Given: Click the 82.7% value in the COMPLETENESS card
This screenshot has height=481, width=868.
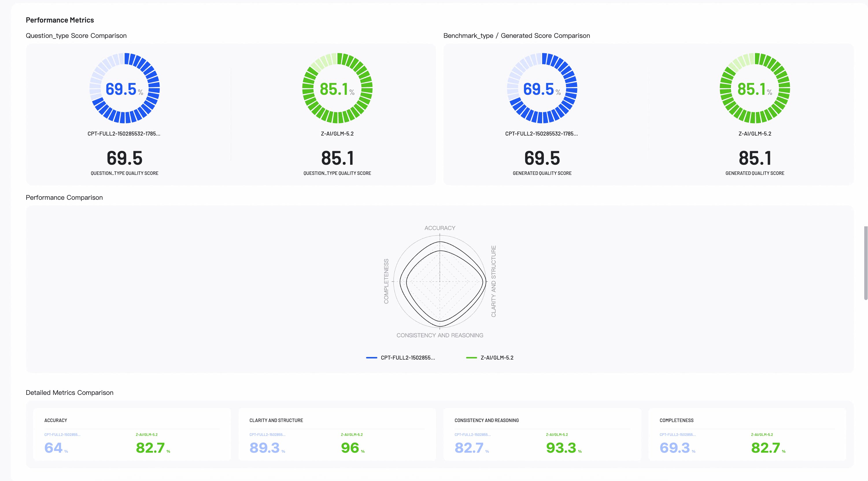Looking at the screenshot, I should 768,448.
